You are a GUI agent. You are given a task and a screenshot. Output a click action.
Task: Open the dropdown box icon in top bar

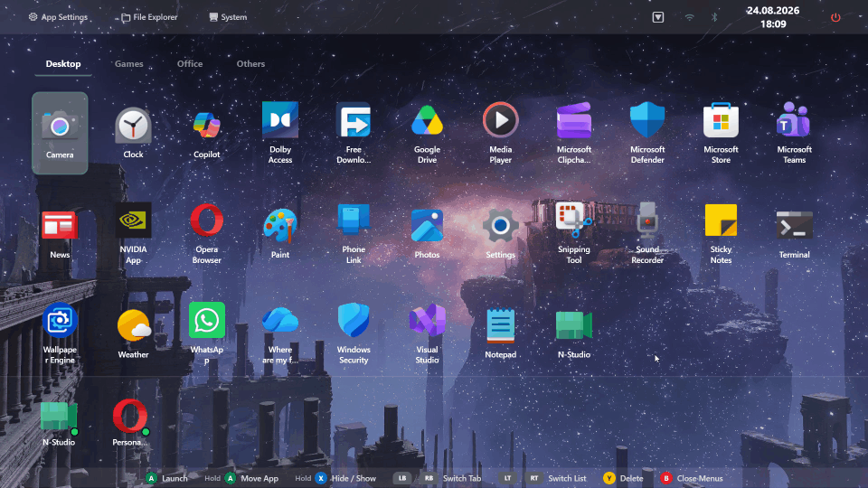click(657, 18)
